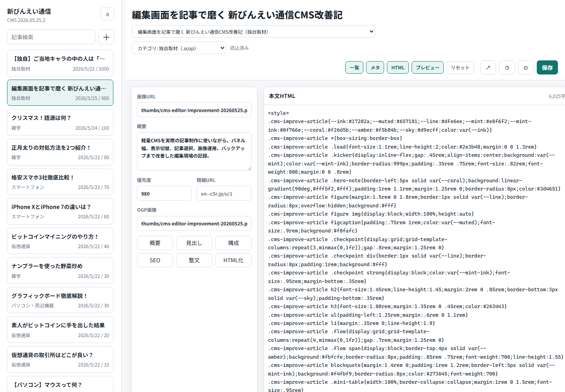
Task: Toggle the メタ panel button
Action: 375,67
